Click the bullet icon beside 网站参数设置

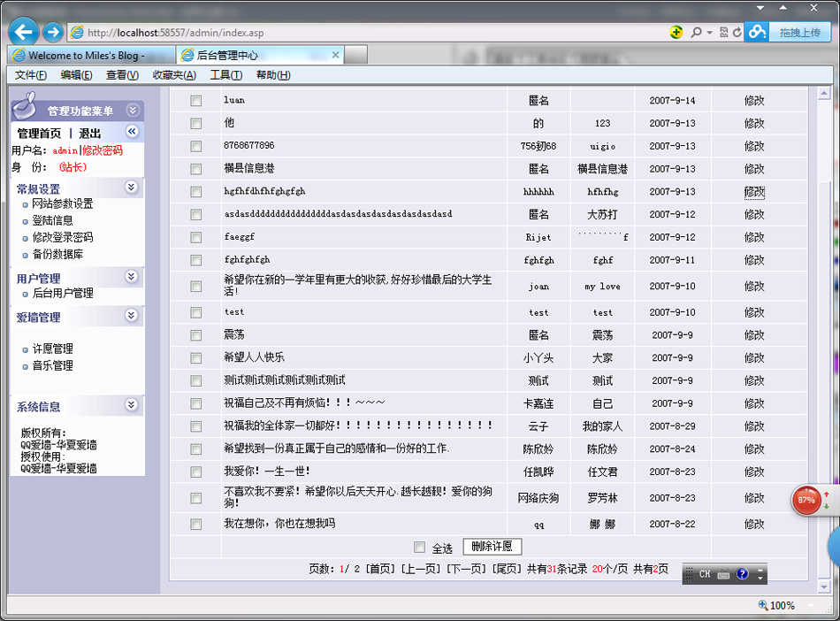point(25,204)
